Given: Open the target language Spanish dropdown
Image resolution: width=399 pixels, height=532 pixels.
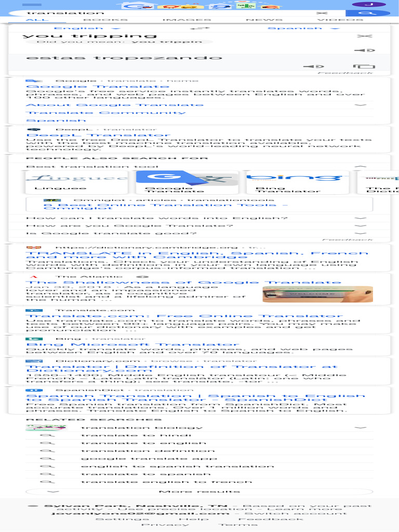Looking at the screenshot, I should [x=303, y=28].
